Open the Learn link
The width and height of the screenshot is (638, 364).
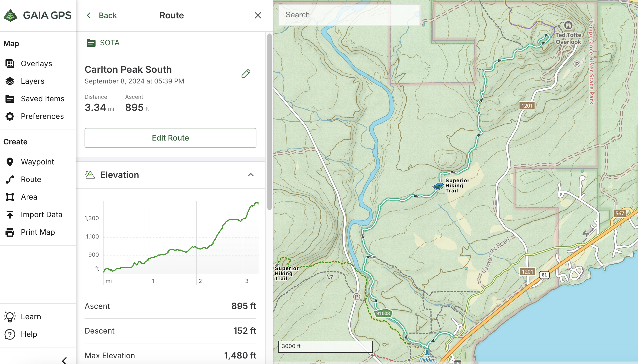[31, 317]
